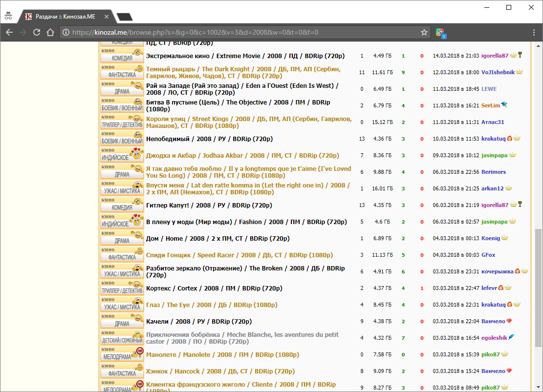
Task: Go to the browser home page icon
Action: pos(50,32)
